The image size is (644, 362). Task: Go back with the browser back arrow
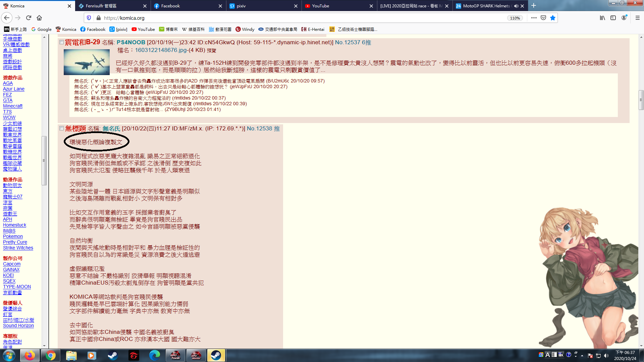click(x=7, y=18)
